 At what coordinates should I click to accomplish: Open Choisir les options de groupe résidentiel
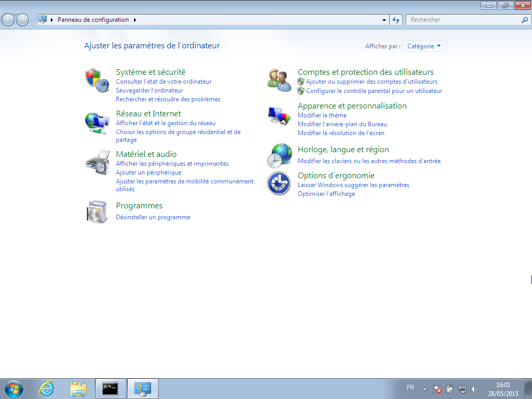click(x=178, y=136)
